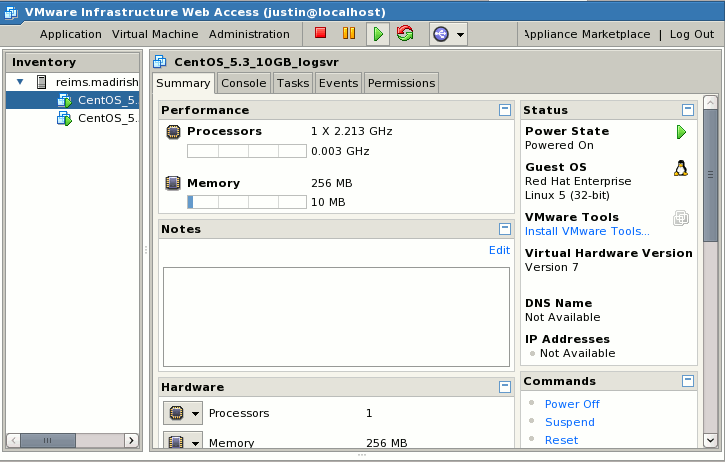Click the "Version 7" hardware version text
Screen dimensions: 725x463
tap(552, 267)
